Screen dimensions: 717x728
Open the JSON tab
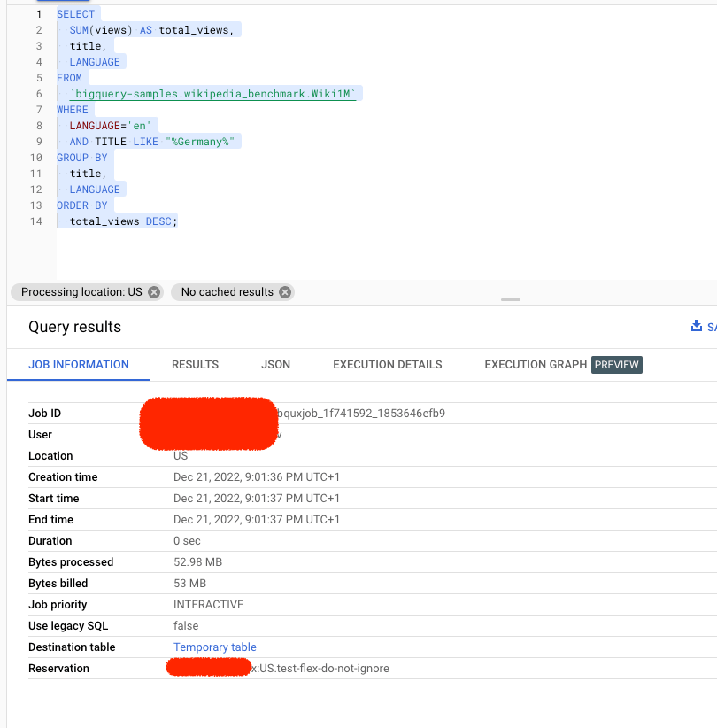click(275, 364)
